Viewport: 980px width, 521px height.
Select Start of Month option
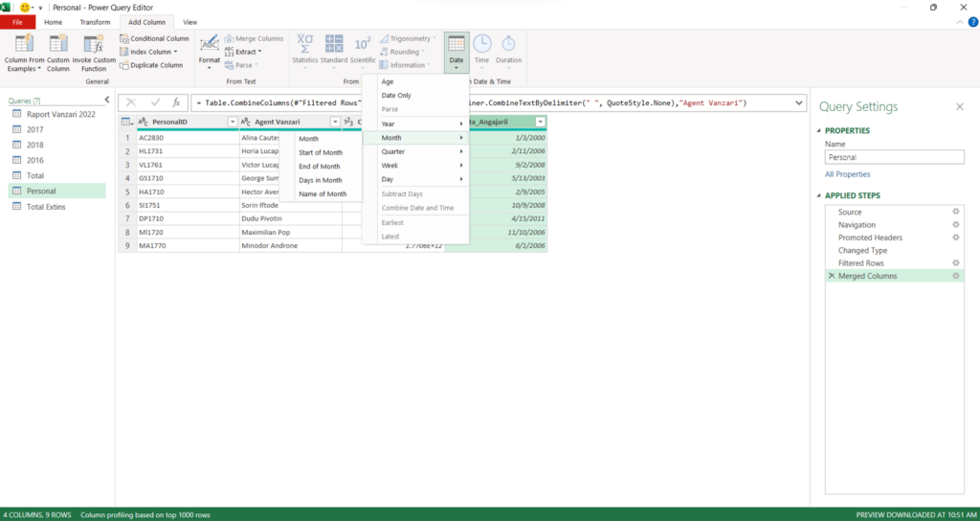[321, 152]
